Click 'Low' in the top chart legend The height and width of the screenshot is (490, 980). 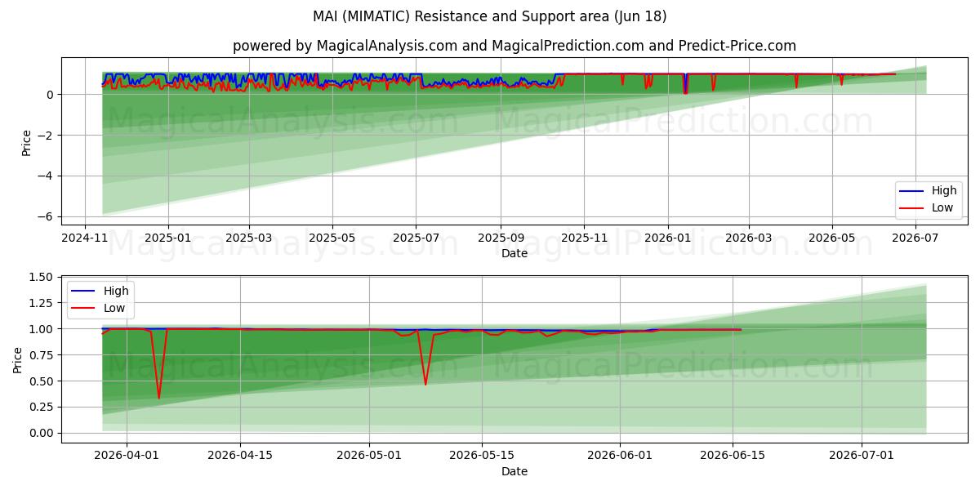pos(943,207)
